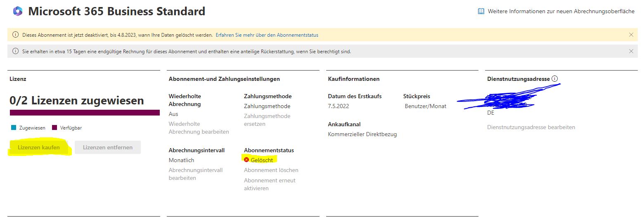Click Abonnement erneut aktivieren link
This screenshot has width=644, height=217.
pyautogui.click(x=270, y=184)
